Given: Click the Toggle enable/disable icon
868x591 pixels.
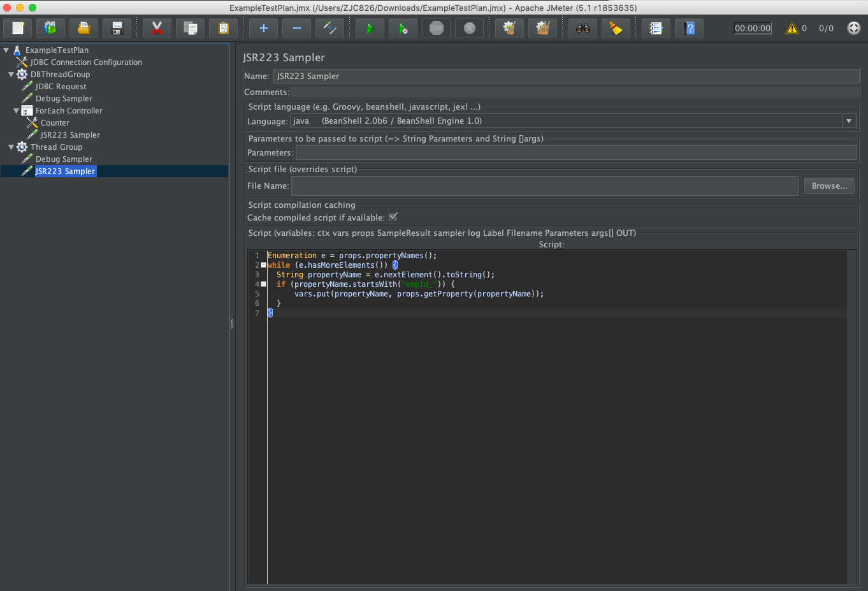Looking at the screenshot, I should pyautogui.click(x=329, y=28).
